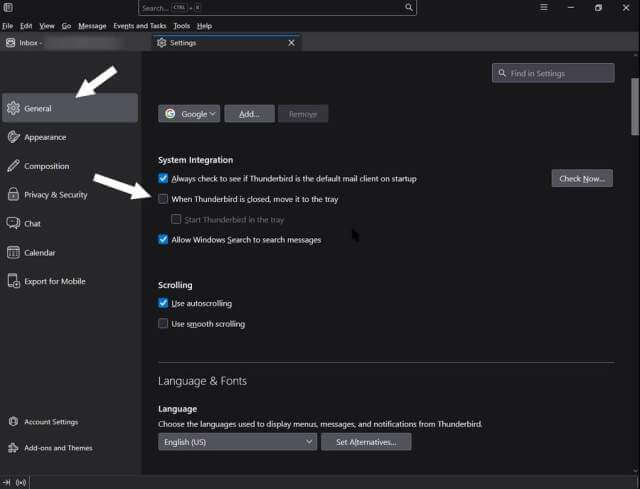Open the Go menu
This screenshot has height=489, width=640.
click(66, 26)
